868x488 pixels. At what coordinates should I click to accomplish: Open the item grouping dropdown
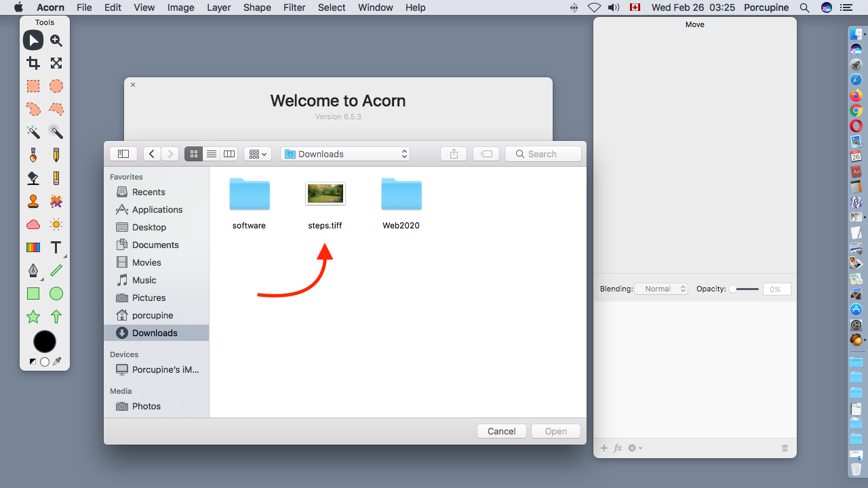[258, 154]
